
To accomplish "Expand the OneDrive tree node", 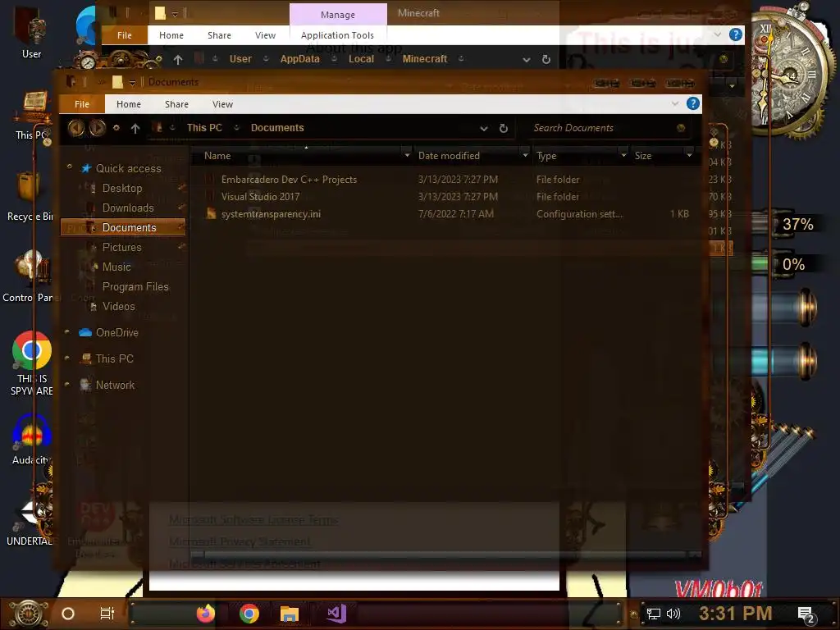I will click(67, 332).
